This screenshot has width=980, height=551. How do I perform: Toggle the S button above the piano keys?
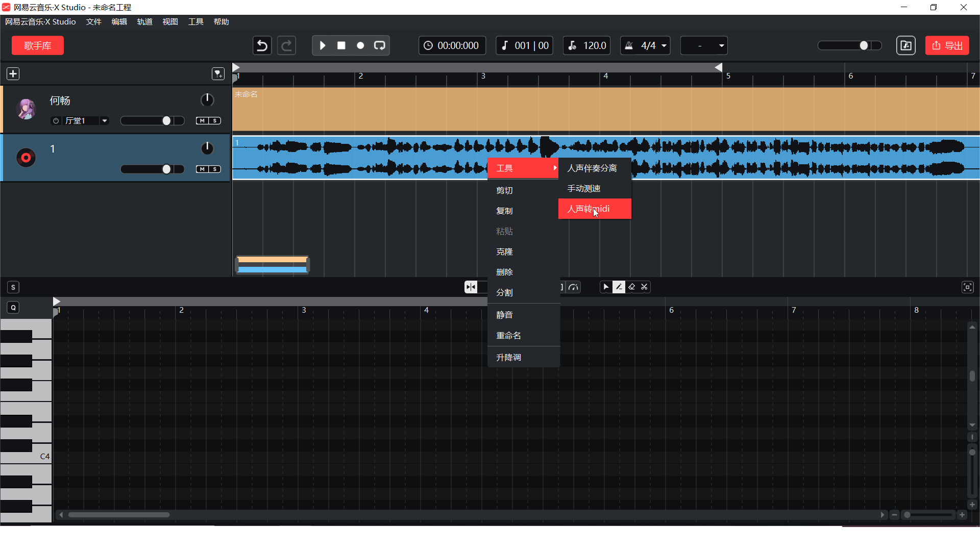pos(13,287)
